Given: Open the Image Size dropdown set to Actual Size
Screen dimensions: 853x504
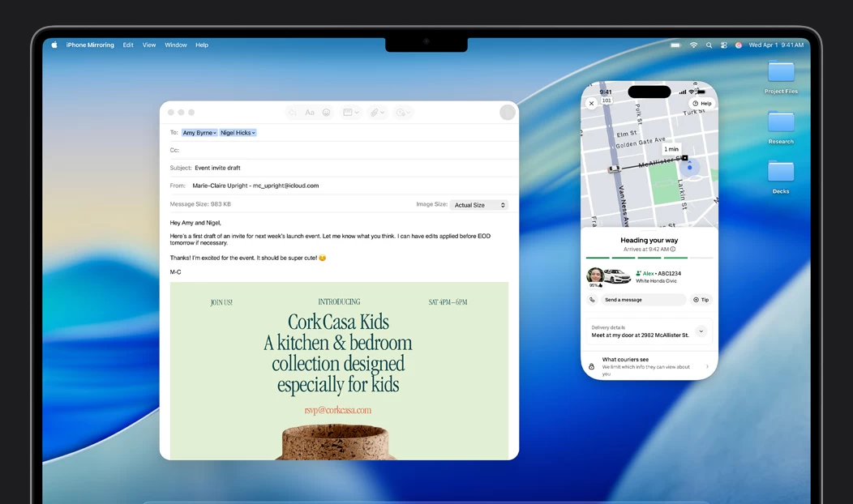Looking at the screenshot, I should (479, 205).
